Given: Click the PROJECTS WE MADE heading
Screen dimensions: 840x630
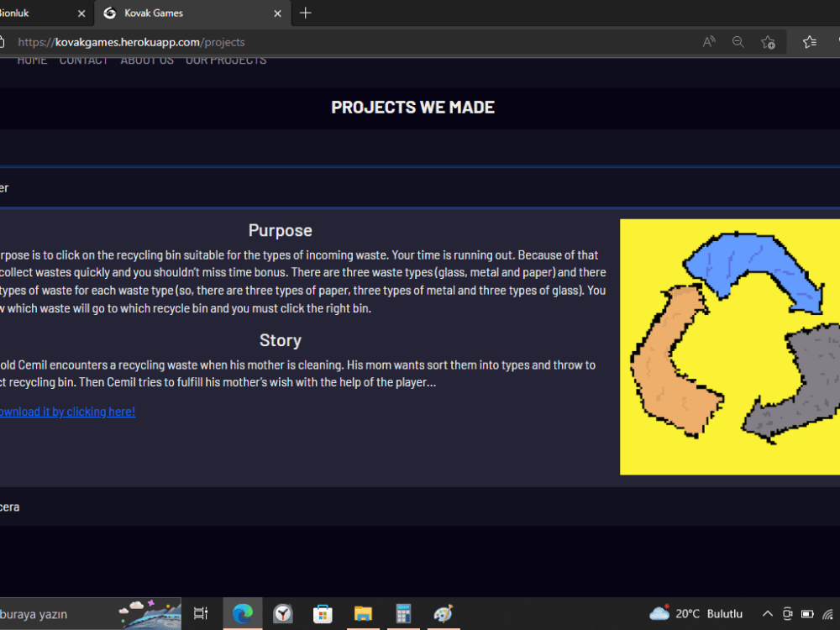Looking at the screenshot, I should click(x=412, y=108).
